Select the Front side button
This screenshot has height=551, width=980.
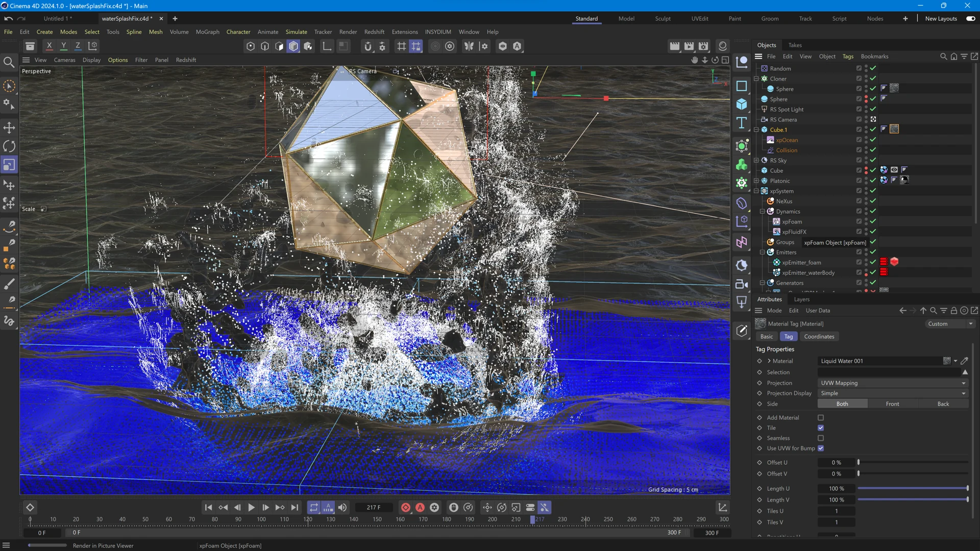point(893,404)
